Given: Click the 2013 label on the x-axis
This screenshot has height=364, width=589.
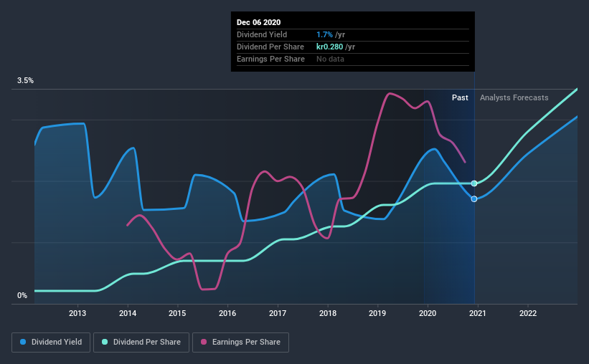Looking at the screenshot, I should click(77, 313).
